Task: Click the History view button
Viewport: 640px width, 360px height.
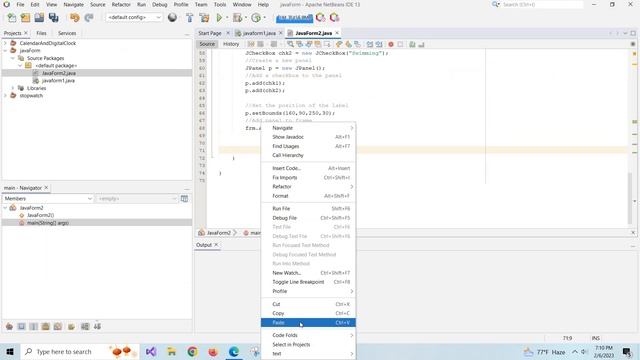Action: 231,44
